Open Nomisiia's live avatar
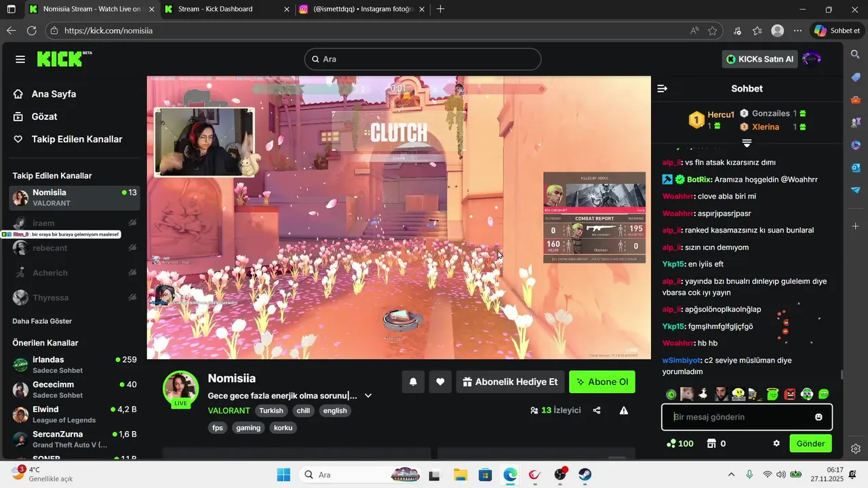Viewport: 868px width, 488px height. tap(180, 389)
